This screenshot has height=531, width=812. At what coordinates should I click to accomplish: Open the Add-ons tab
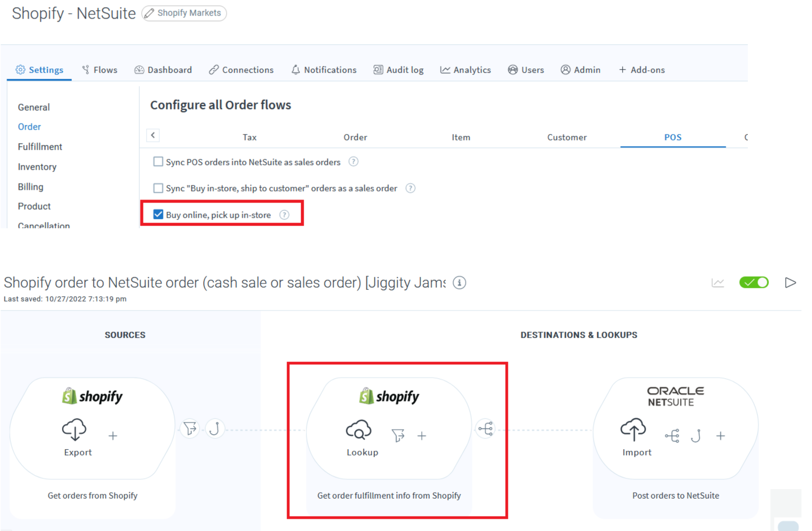642,70
